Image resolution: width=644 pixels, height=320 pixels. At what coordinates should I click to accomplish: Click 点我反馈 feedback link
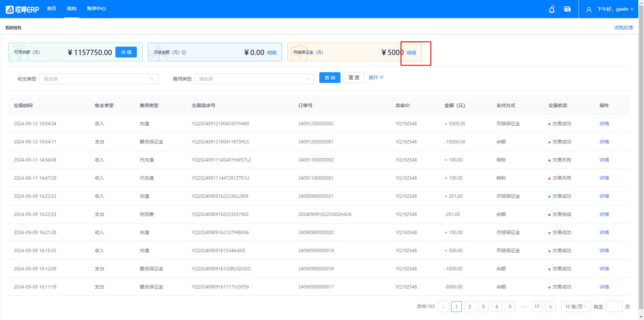pos(624,28)
